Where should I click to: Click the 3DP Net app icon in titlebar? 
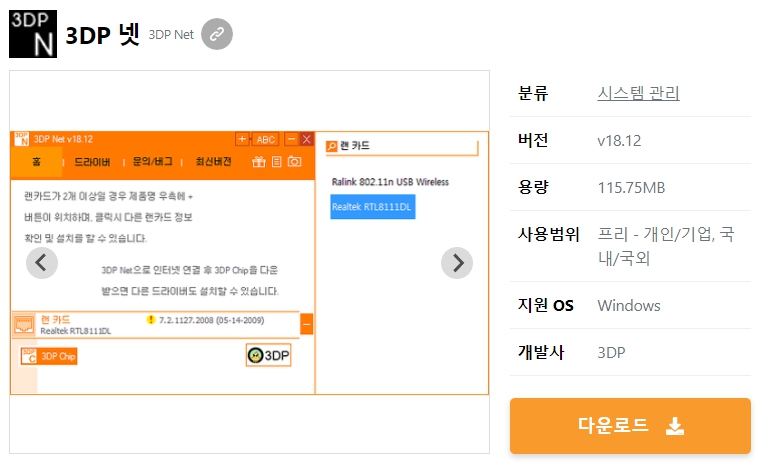coord(22,139)
